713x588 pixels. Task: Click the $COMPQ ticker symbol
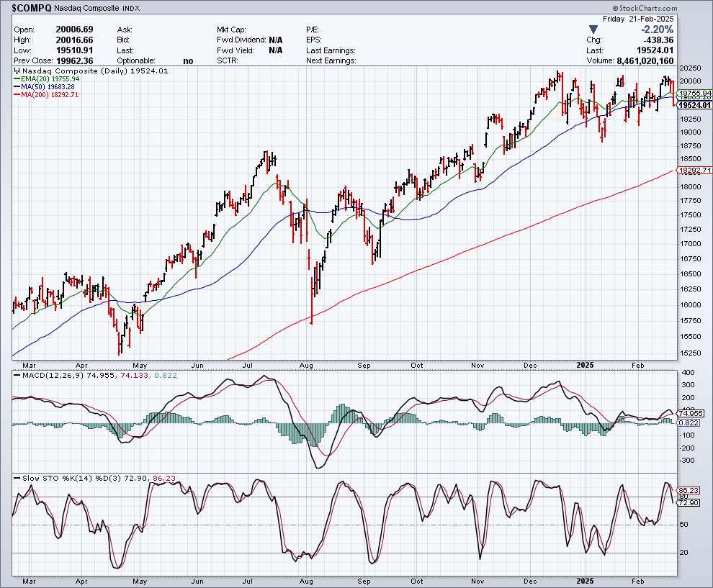pos(32,8)
